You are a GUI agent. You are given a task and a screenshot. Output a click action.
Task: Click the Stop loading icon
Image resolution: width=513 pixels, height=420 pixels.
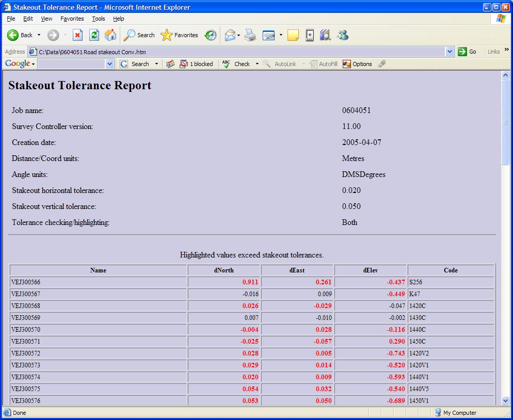coord(77,35)
